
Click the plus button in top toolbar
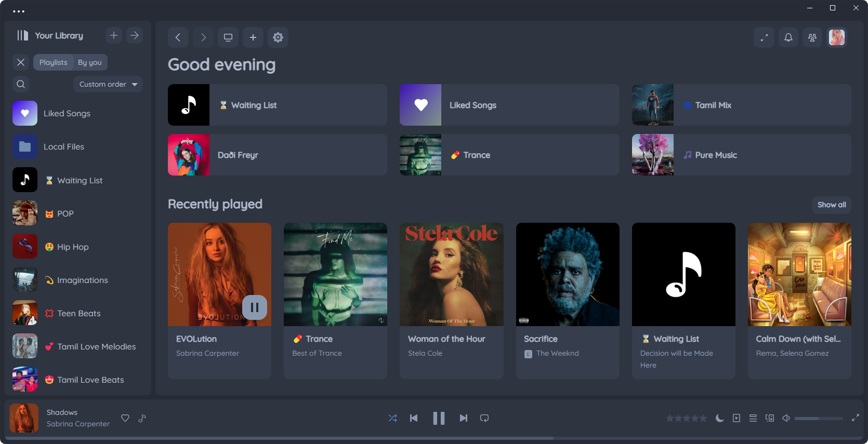253,37
